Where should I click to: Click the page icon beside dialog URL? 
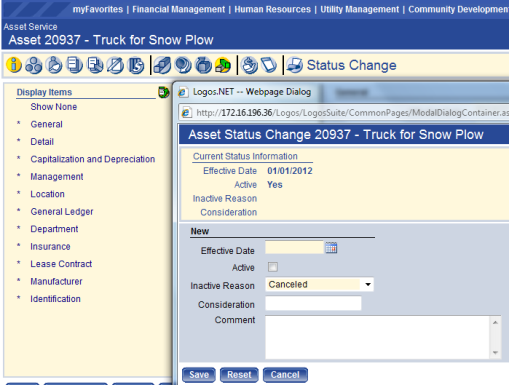(187, 113)
